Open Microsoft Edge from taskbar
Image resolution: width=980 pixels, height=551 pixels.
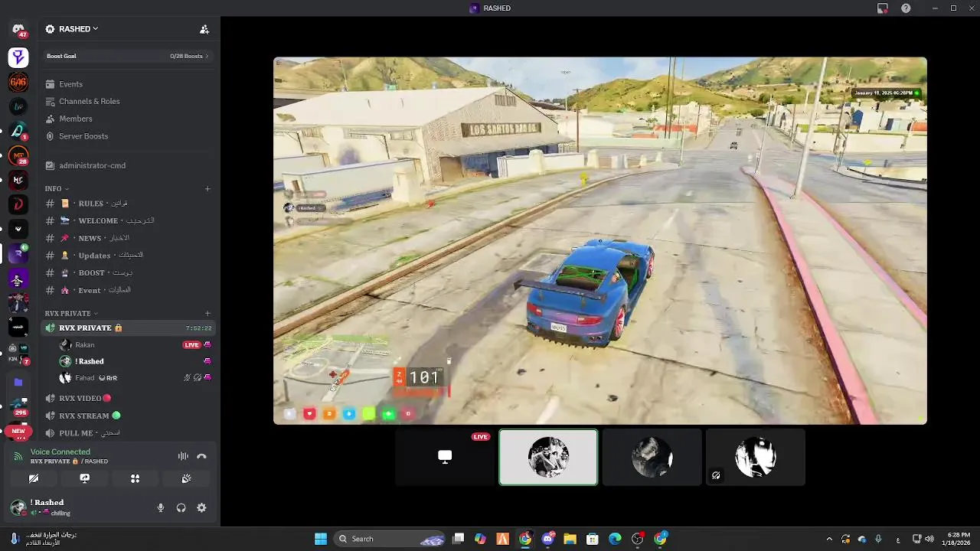[615, 539]
